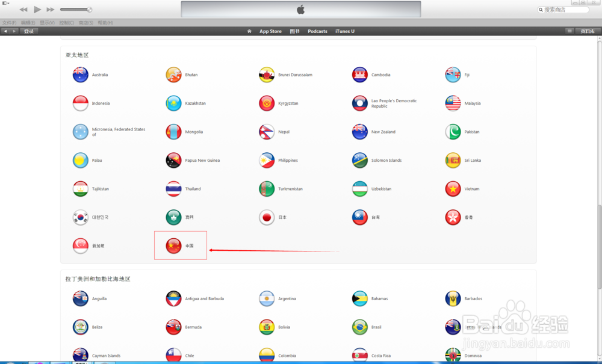
Task: Select the Palau flag icon
Action: click(x=81, y=160)
